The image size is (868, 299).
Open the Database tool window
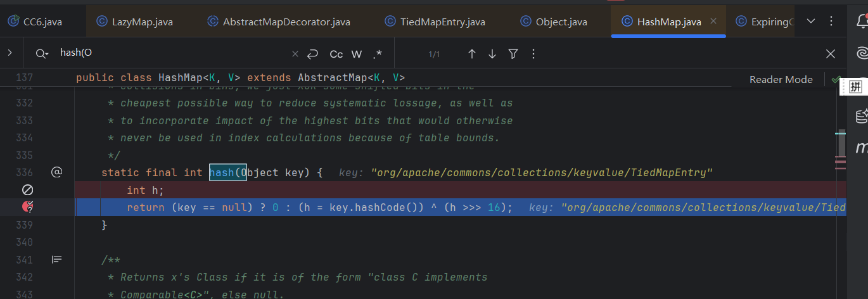[862, 116]
